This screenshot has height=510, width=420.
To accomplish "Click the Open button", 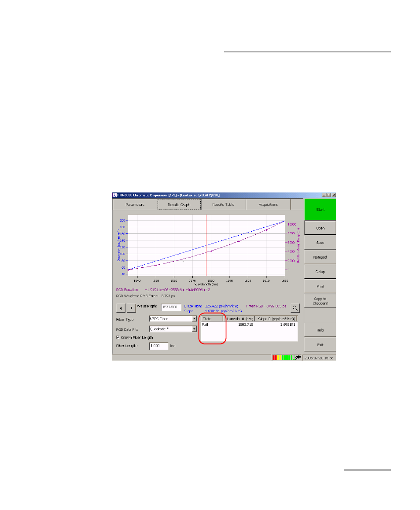I will pyautogui.click(x=320, y=228).
